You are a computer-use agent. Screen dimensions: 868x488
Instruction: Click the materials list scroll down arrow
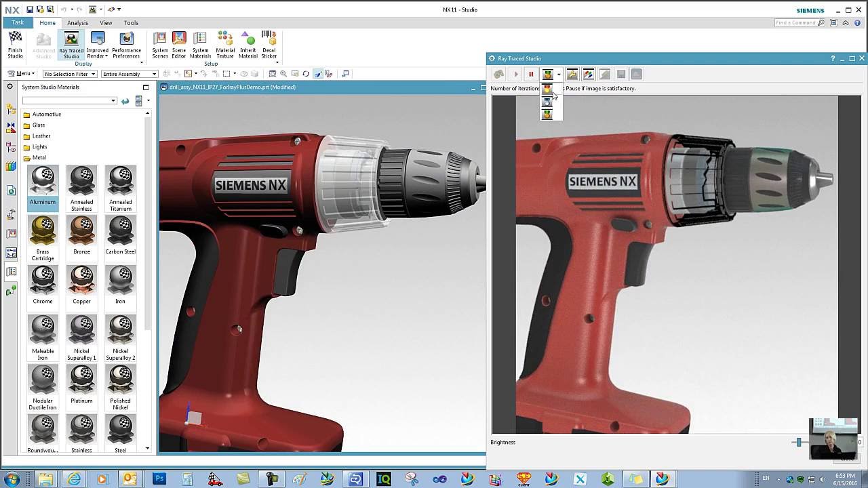(x=147, y=448)
